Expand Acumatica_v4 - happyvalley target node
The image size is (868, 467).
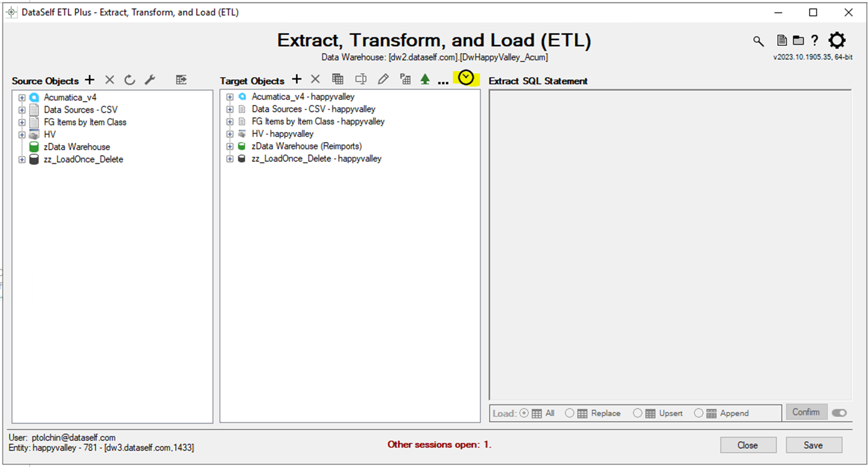point(230,97)
